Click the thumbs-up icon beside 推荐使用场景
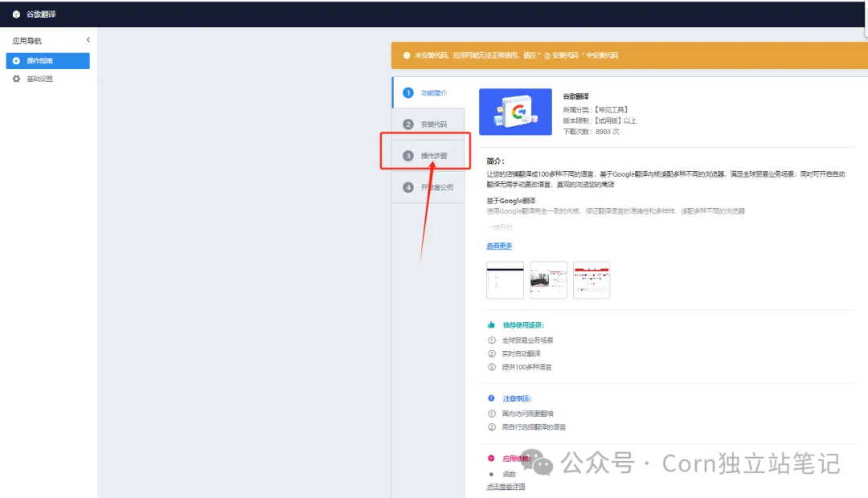868x498 pixels. pos(491,325)
